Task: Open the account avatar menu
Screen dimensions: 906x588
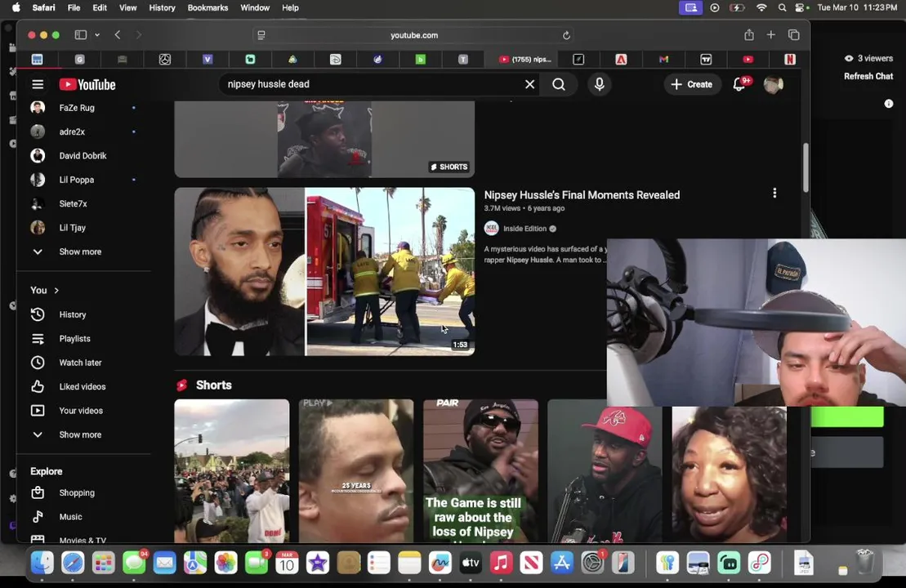Action: [773, 84]
